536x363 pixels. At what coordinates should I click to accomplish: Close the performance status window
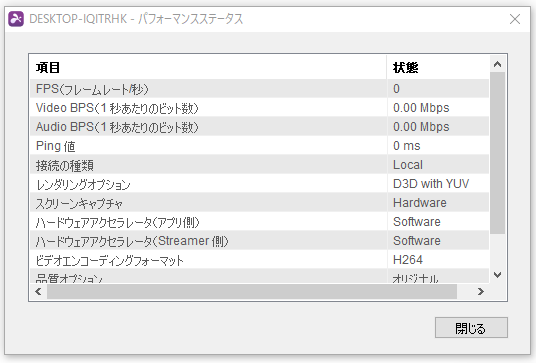point(515,19)
